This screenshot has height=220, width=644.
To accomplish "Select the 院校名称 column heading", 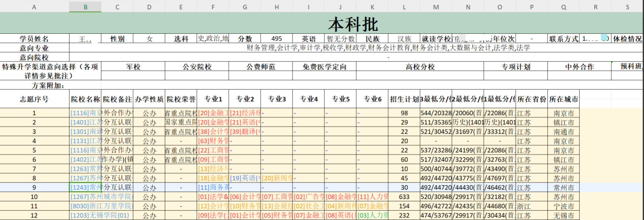I will 86,99.
